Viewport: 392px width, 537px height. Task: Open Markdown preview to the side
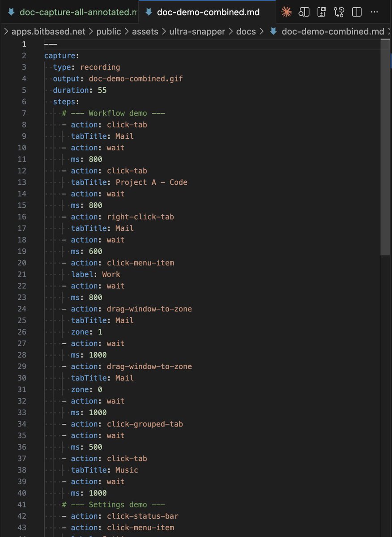pos(304,12)
